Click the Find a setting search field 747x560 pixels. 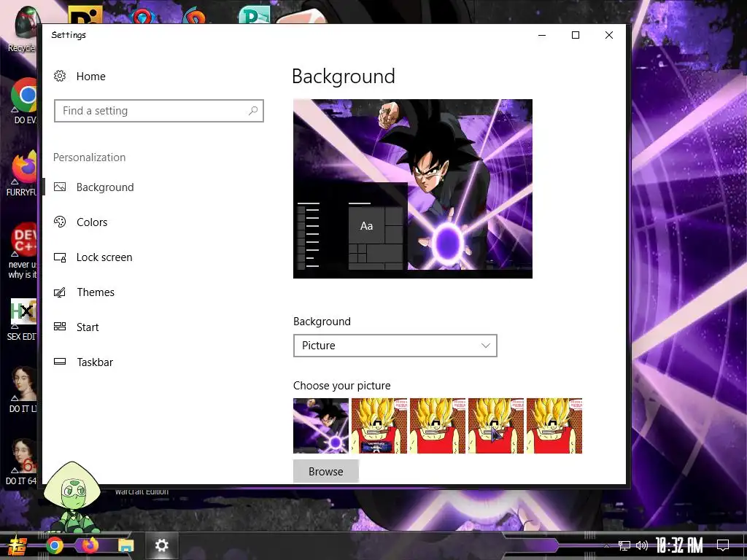click(x=158, y=111)
